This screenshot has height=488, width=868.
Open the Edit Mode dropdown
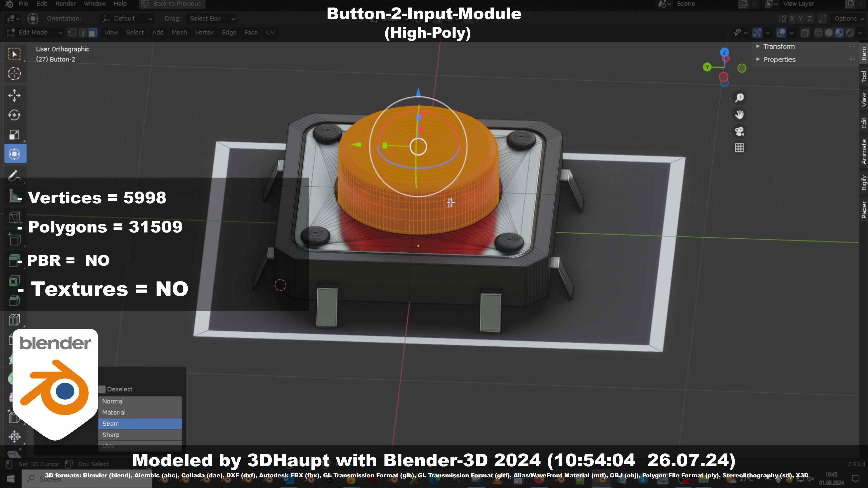(34, 33)
